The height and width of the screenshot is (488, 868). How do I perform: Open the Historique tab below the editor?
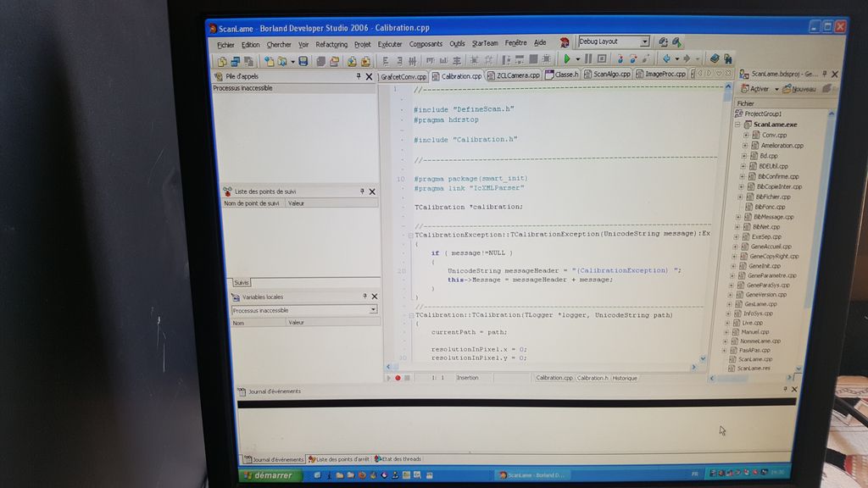click(x=625, y=378)
